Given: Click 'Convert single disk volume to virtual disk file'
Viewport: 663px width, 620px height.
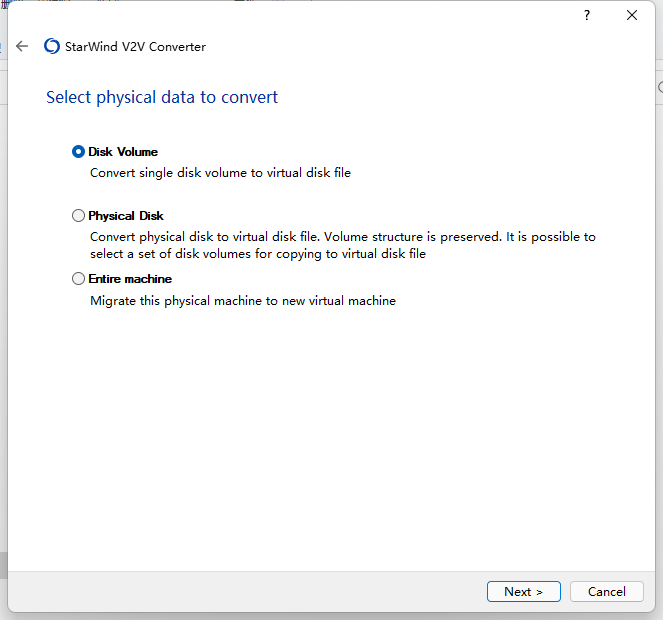Looking at the screenshot, I should [x=220, y=173].
